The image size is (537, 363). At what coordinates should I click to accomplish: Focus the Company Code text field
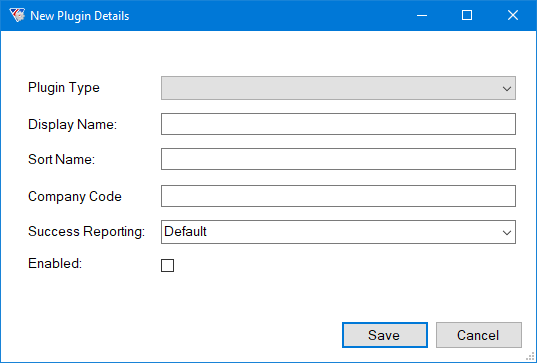click(x=338, y=196)
